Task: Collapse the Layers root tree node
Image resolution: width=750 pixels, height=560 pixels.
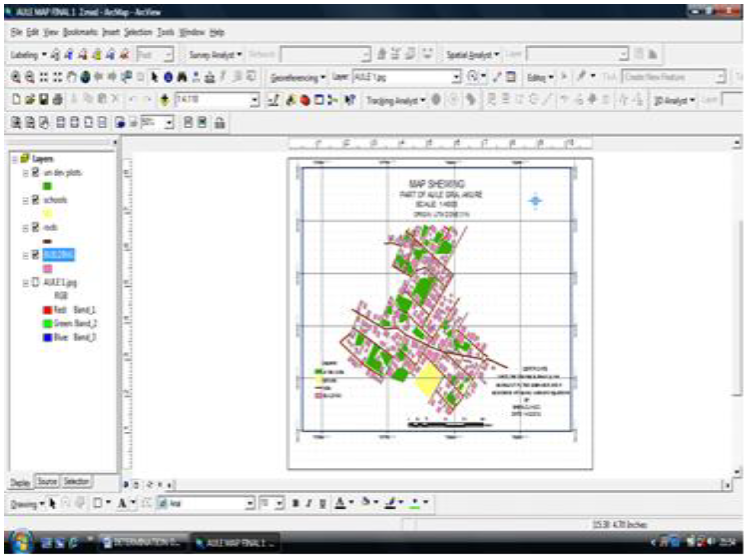Action: tap(15, 159)
